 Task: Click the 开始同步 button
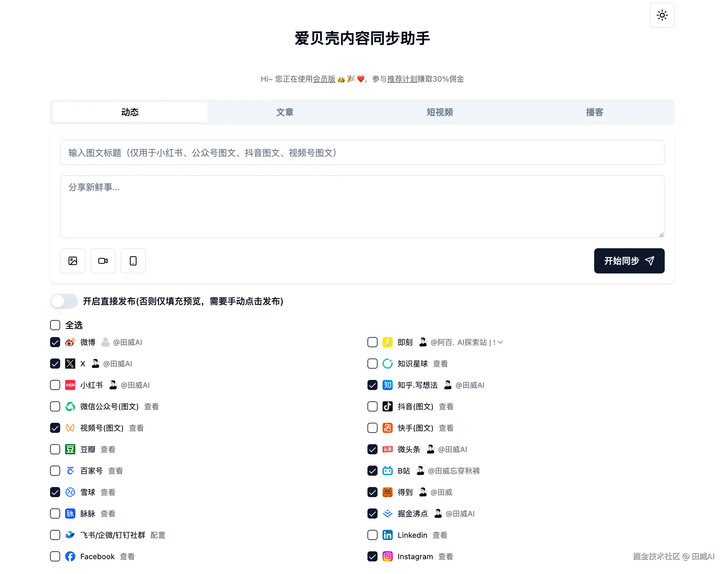(x=629, y=261)
